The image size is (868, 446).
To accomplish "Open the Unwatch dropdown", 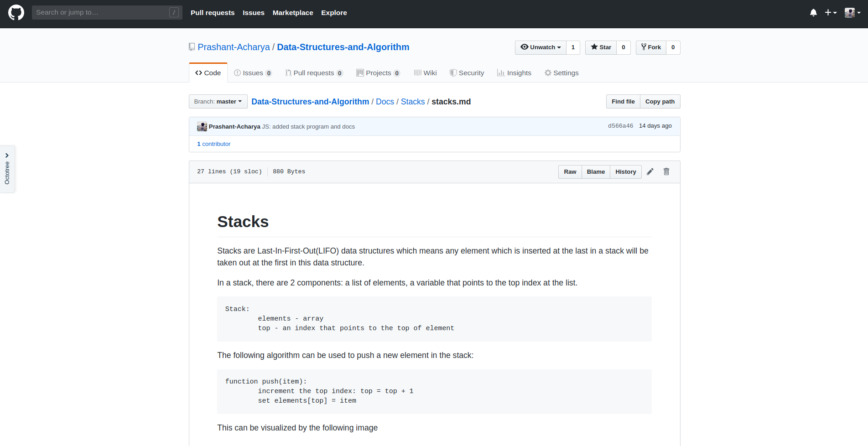I will tap(541, 47).
